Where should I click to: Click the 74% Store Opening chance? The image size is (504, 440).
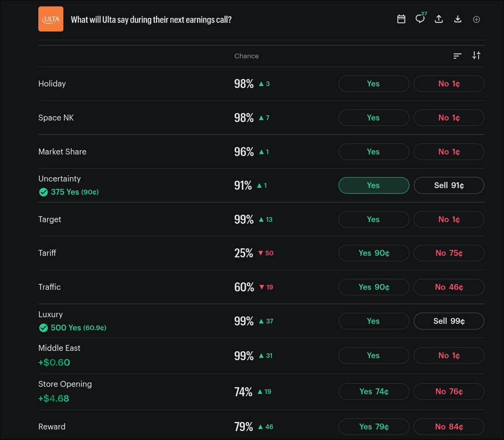tap(244, 392)
